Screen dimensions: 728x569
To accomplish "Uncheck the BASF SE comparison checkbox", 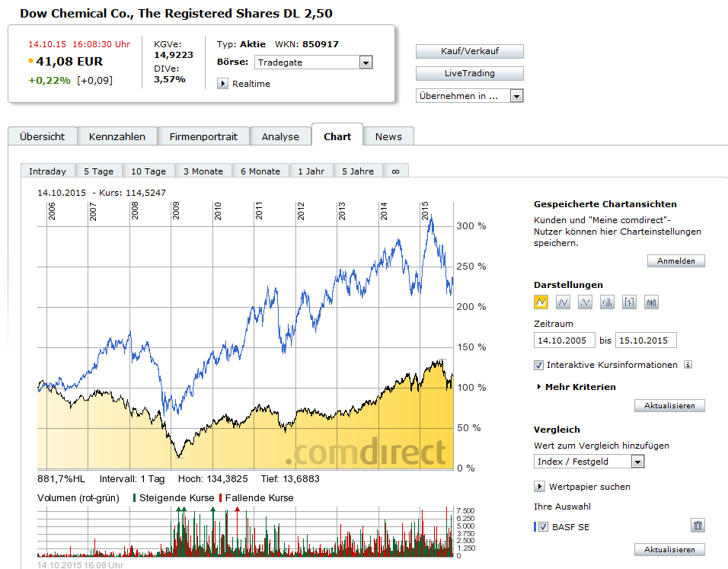I will [x=543, y=527].
